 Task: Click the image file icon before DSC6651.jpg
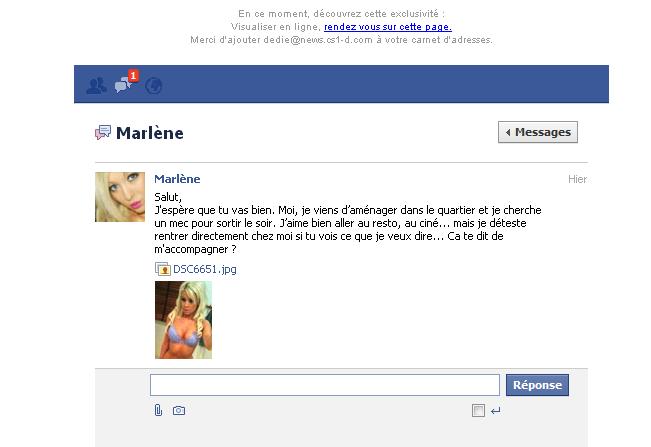(162, 269)
